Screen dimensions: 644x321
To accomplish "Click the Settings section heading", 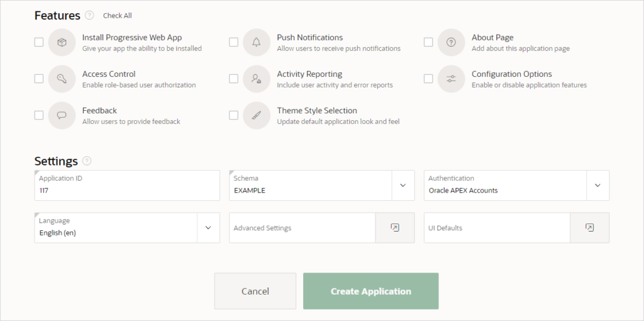I will click(x=56, y=161).
